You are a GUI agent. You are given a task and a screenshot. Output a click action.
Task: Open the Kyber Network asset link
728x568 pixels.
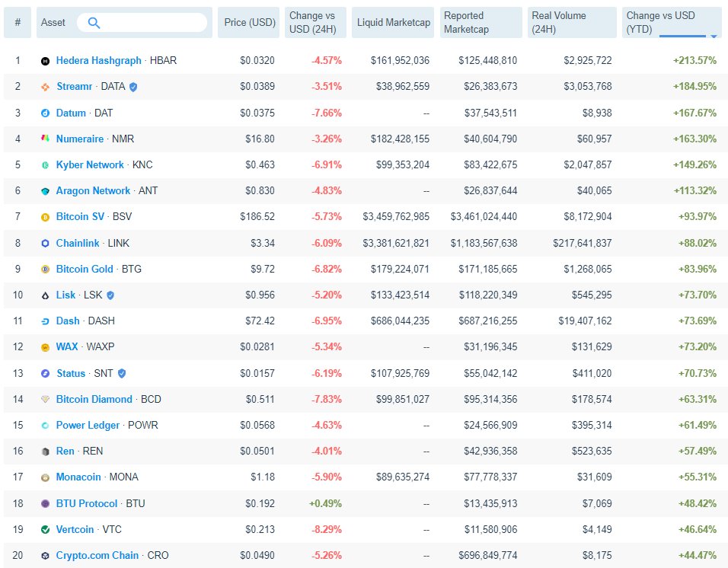(90, 164)
